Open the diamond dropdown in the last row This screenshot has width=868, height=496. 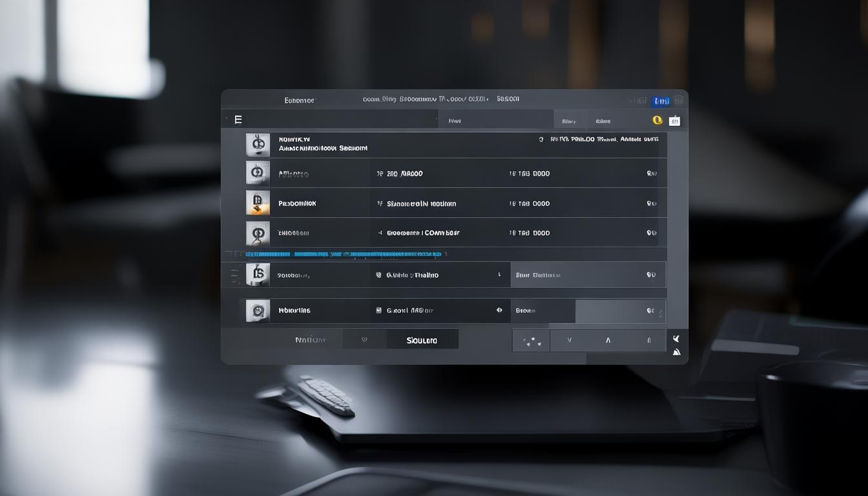[x=499, y=311]
